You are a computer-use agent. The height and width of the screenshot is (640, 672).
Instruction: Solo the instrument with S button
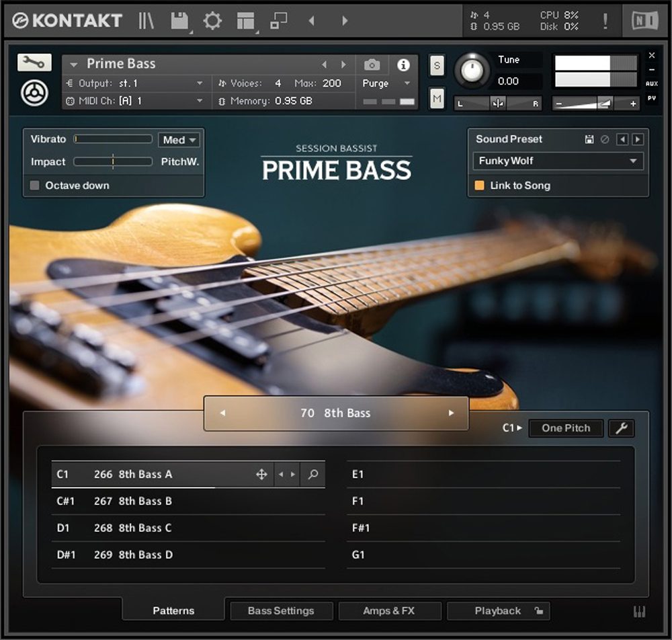437,66
